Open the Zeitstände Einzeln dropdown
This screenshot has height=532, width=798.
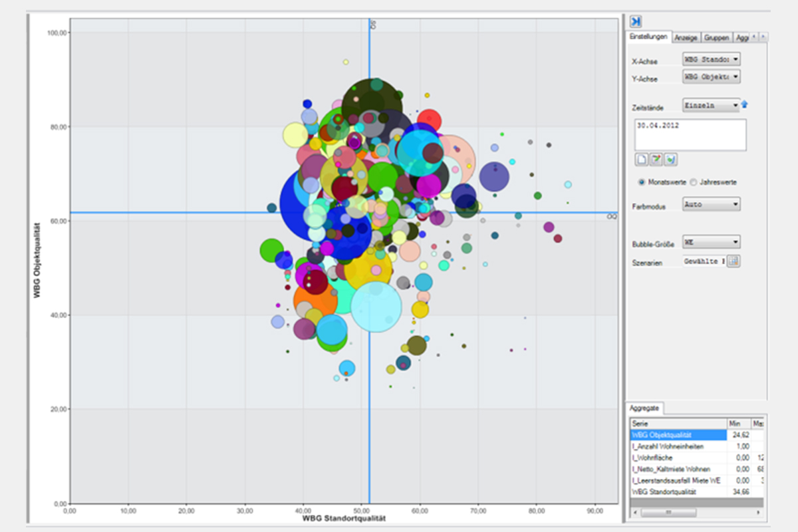(712, 105)
